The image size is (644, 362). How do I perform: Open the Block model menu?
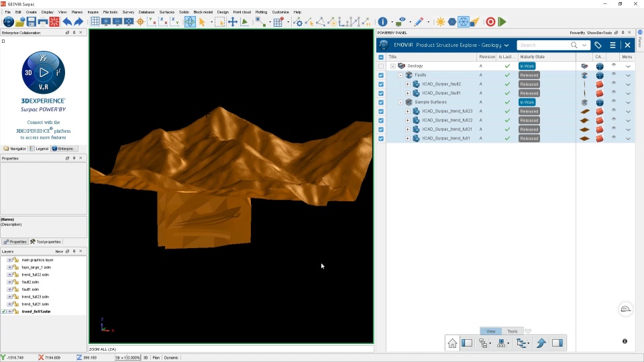(x=202, y=12)
